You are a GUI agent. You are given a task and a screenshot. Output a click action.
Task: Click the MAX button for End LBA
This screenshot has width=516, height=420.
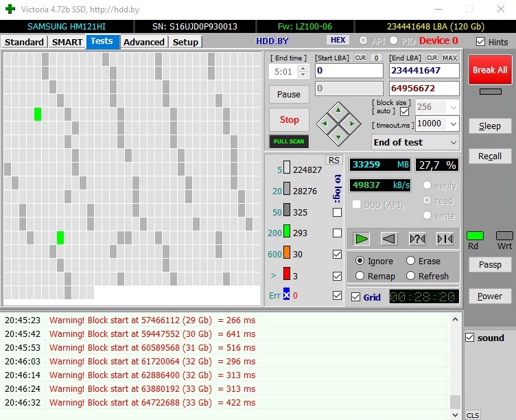449,58
